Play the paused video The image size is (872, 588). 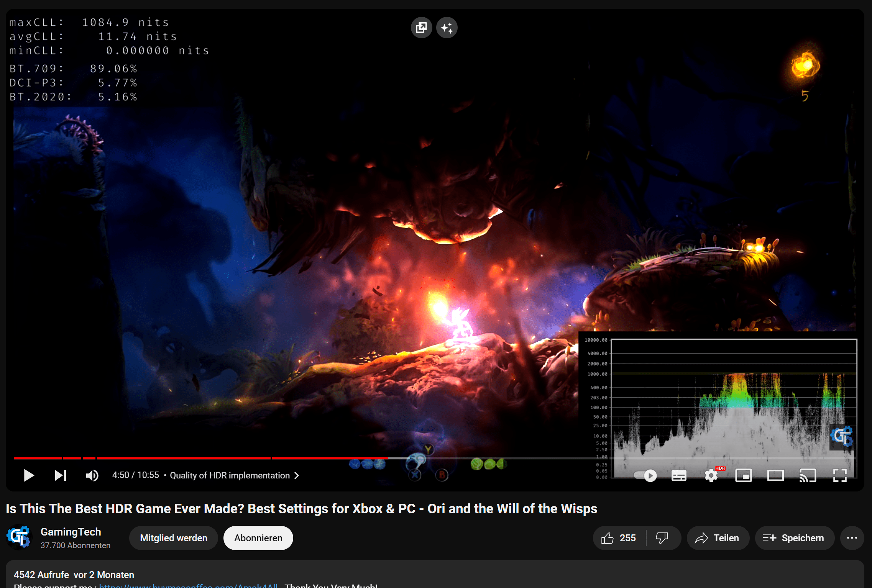coord(29,475)
